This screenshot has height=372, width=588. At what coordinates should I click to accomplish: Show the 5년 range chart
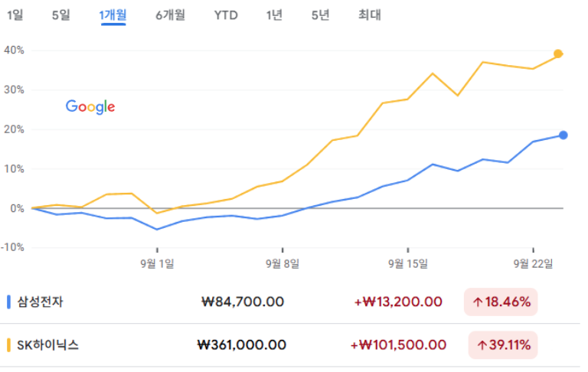coord(320,15)
